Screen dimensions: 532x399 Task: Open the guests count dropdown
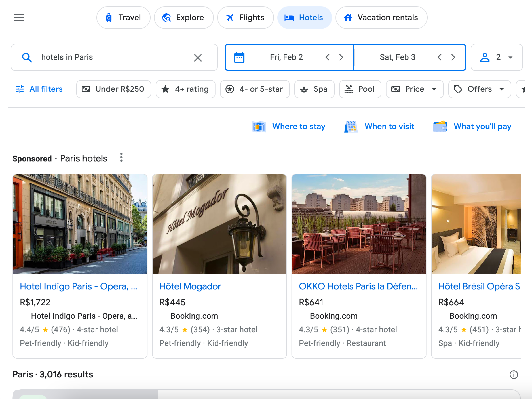(x=497, y=57)
